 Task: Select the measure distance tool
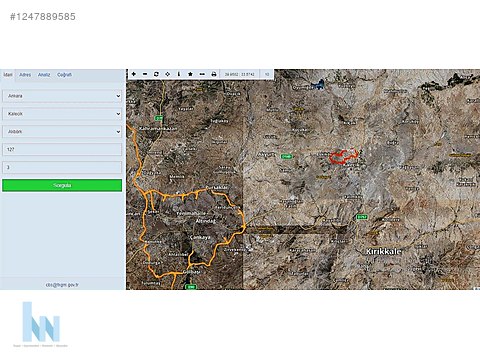[x=202, y=74]
